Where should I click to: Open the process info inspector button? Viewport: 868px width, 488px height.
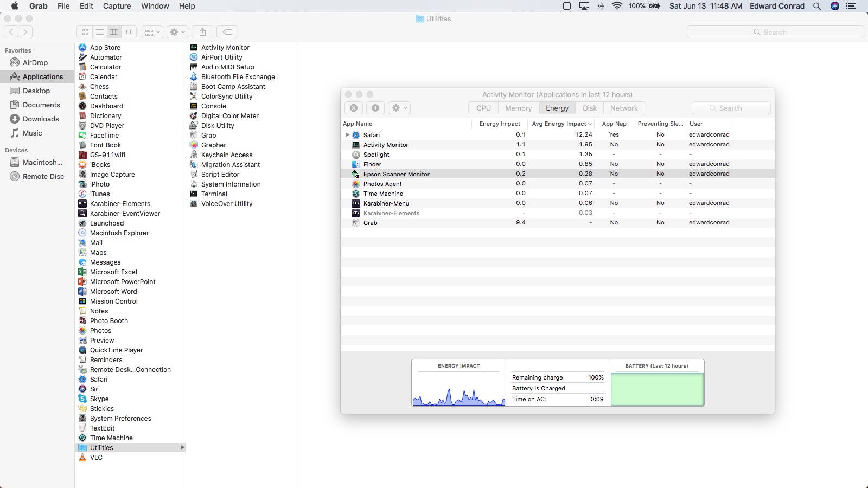coord(375,108)
